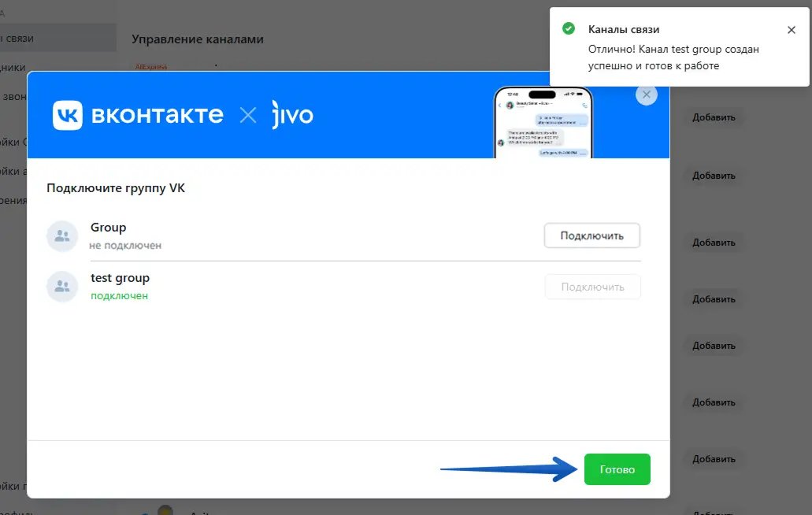The width and height of the screenshot is (812, 515).
Task: Click the AliExpress logo behind the dialog
Action: 151,67
